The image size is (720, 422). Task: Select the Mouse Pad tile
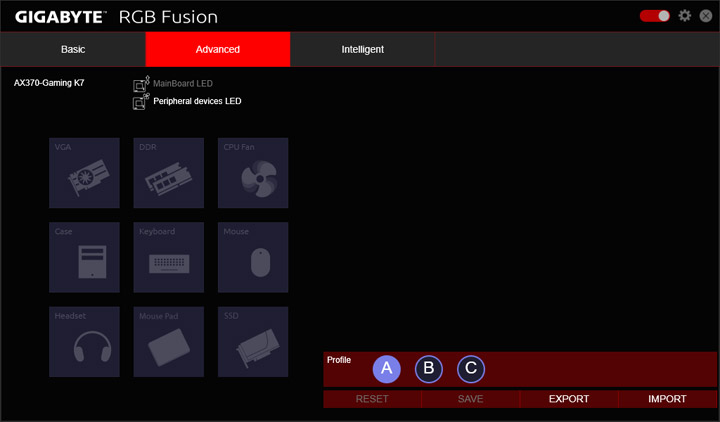click(169, 342)
